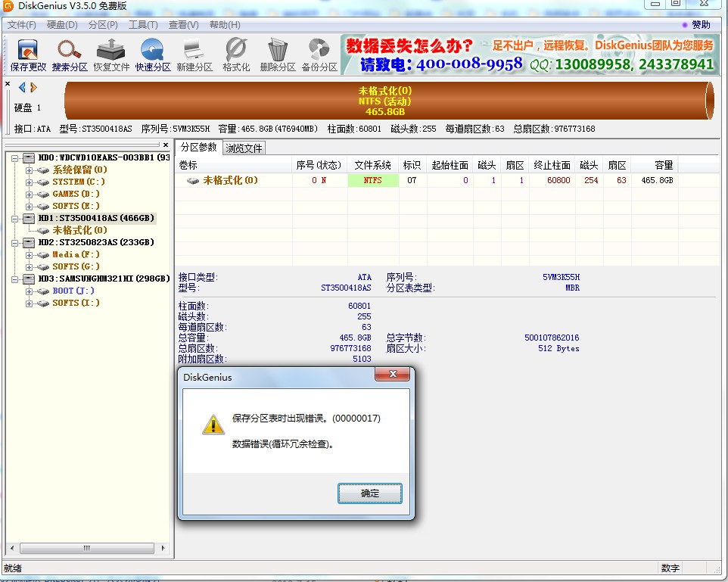Open the 帮助(H) menu

click(x=225, y=25)
